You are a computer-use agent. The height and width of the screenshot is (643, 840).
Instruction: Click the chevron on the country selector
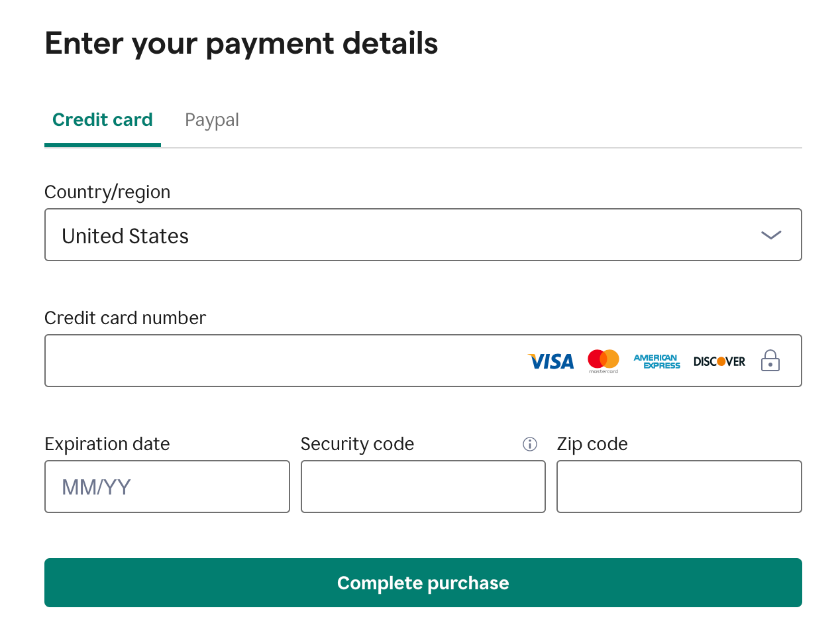770,235
